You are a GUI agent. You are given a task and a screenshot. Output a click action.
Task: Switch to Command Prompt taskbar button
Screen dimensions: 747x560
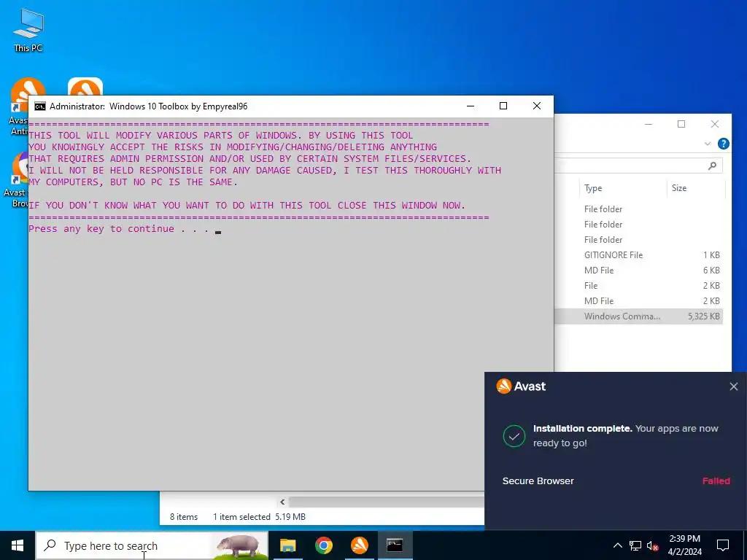pos(395,545)
